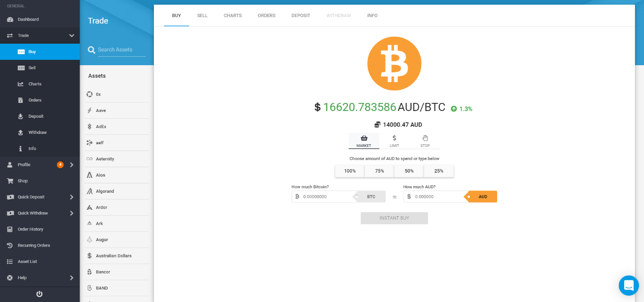
Task: Select the AdEx asset
Action: (117, 127)
